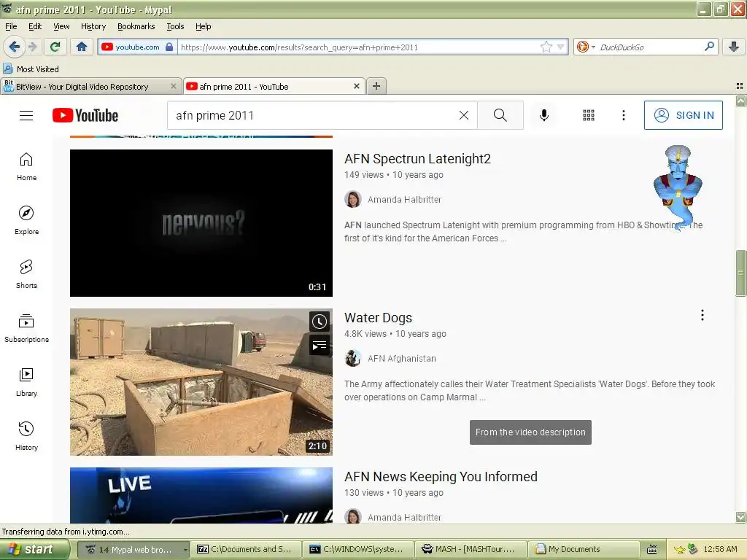Start voice search with the microphone icon

[544, 115]
